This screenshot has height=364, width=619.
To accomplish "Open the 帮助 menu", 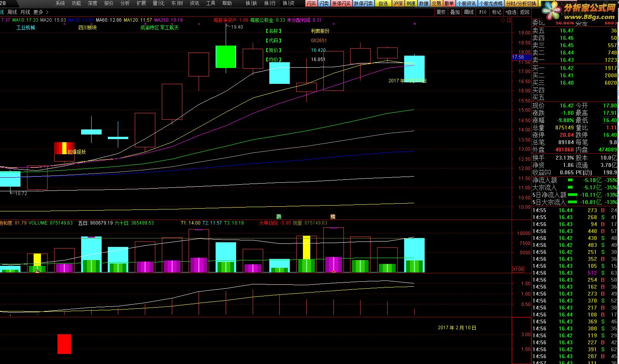I will tap(227, 3).
